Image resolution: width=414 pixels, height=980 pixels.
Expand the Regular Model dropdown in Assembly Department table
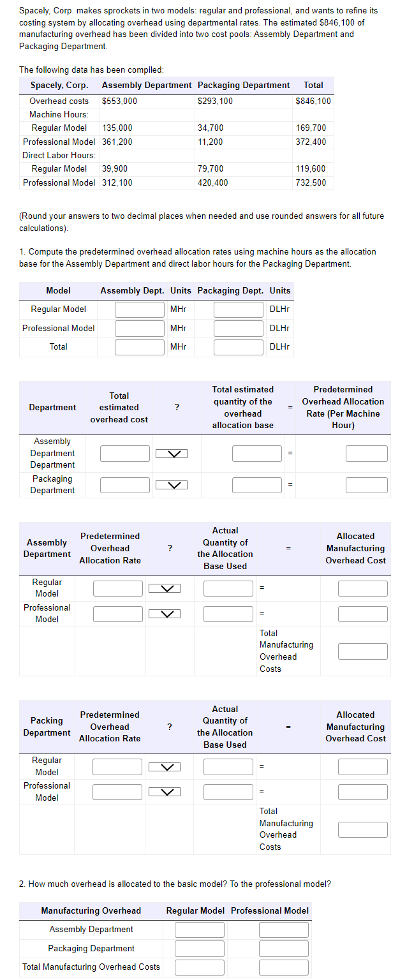165,588
